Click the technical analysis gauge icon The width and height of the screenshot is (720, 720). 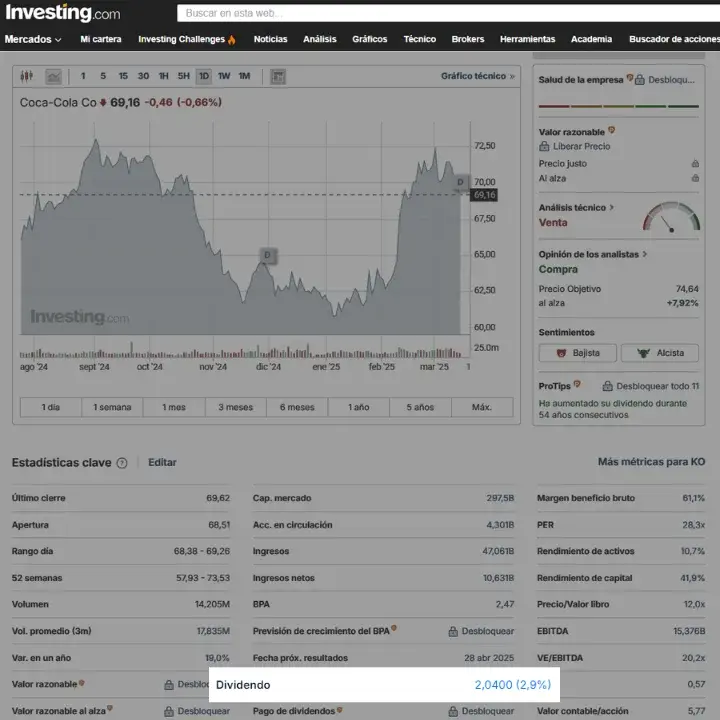click(671, 217)
